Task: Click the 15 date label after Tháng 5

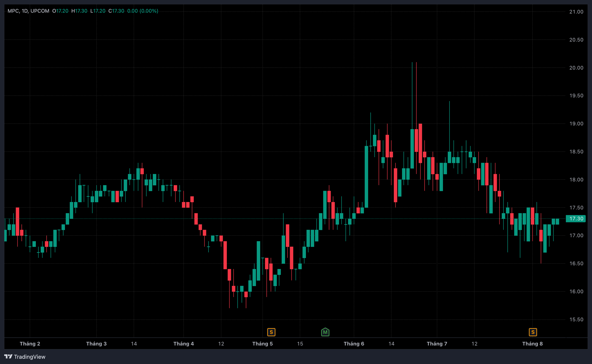Action: (x=300, y=343)
